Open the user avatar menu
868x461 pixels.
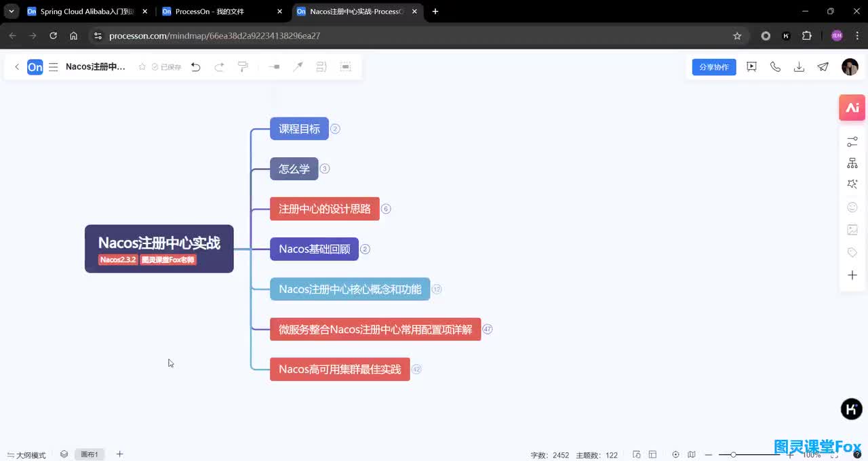pyautogui.click(x=850, y=66)
